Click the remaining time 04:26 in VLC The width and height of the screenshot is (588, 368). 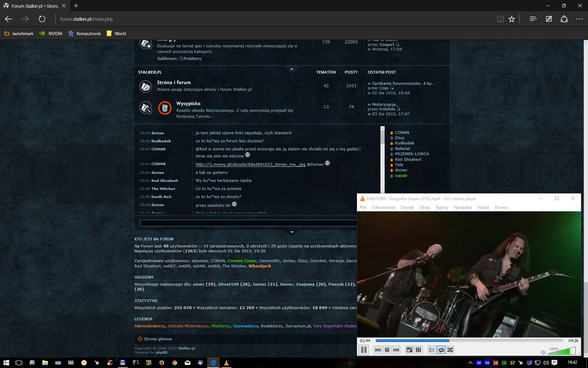pyautogui.click(x=573, y=341)
